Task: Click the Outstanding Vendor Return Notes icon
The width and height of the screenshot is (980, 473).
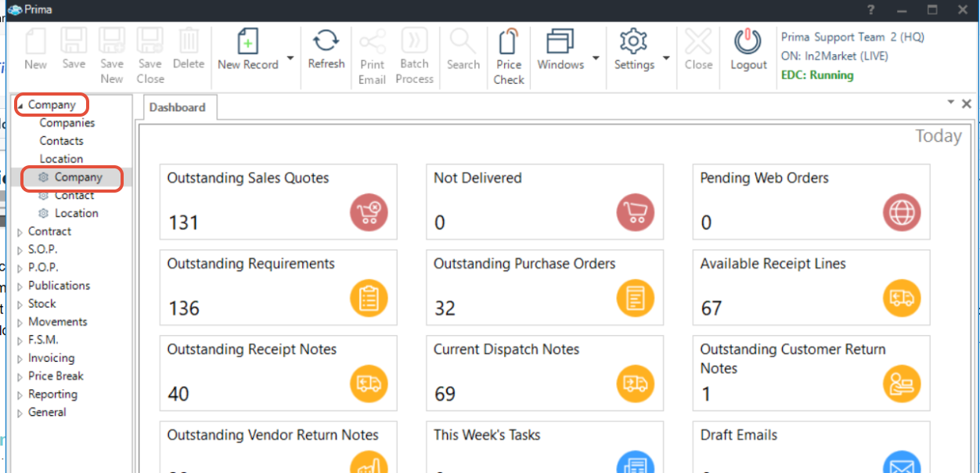Action: [369, 462]
